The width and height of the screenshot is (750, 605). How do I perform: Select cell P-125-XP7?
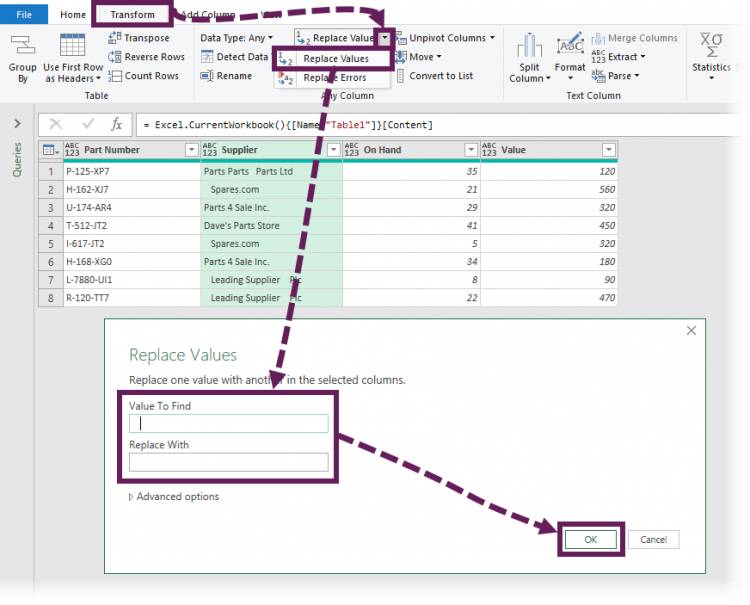[x=132, y=171]
